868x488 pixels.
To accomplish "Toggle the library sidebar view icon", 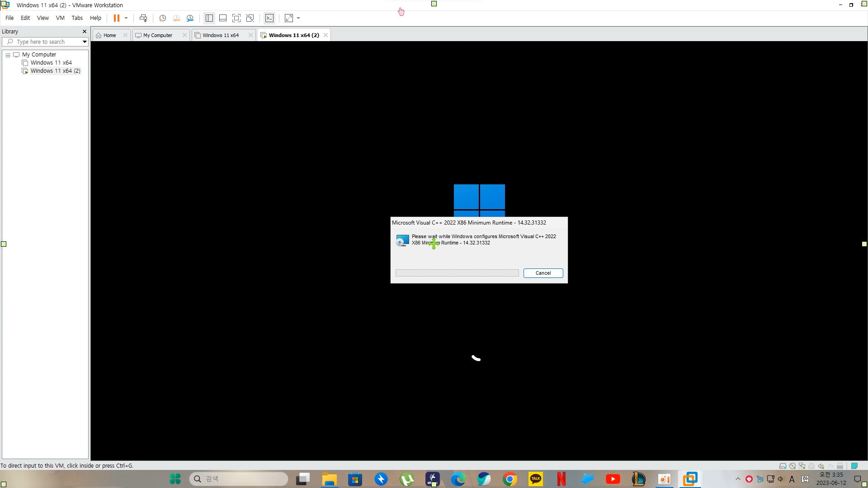I will pos(209,18).
